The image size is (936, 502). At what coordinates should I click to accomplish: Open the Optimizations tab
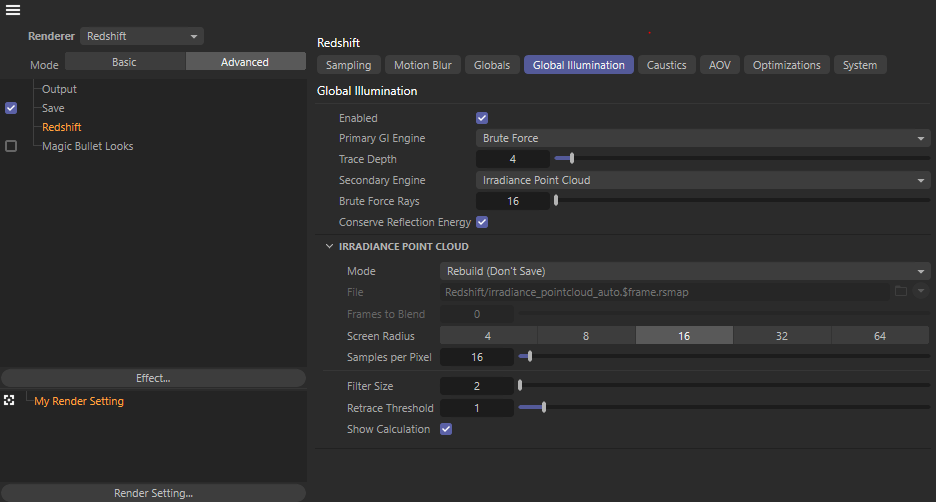click(786, 65)
